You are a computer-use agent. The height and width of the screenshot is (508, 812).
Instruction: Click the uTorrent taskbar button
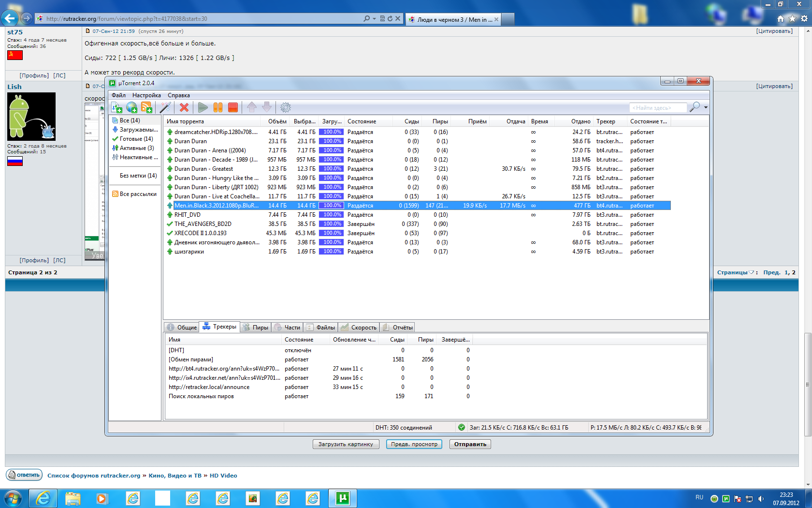(343, 498)
